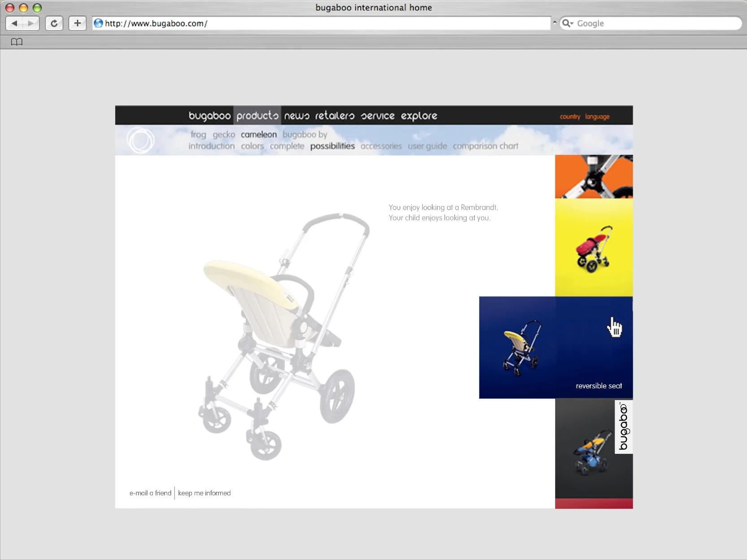Click the browser Back arrow button
Image resolution: width=747 pixels, height=560 pixels.
point(14,23)
